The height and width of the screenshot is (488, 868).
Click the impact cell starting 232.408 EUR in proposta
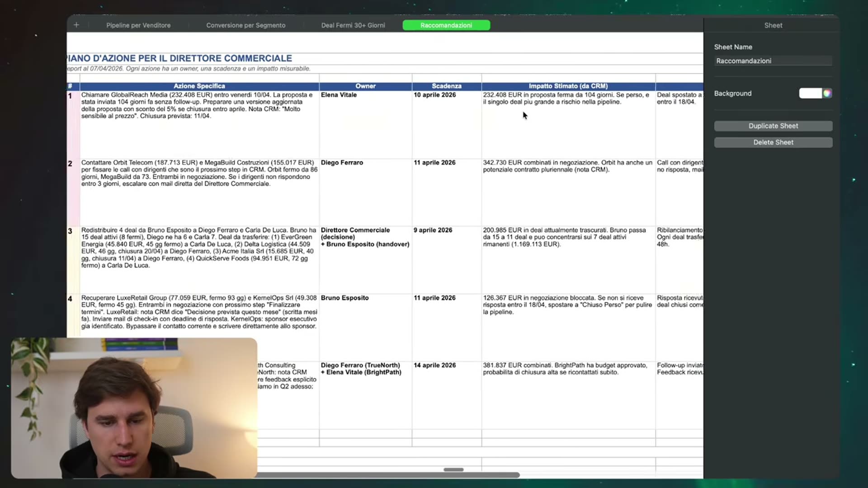pyautogui.click(x=568, y=125)
